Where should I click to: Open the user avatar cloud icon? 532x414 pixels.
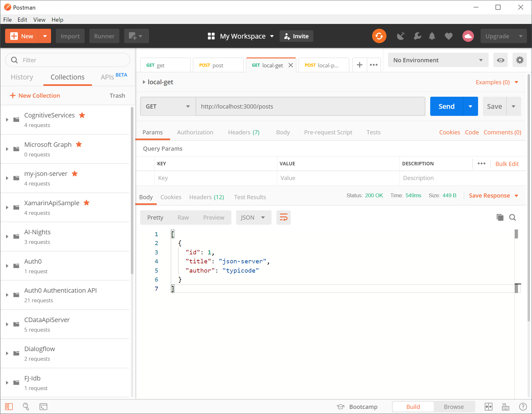pyautogui.click(x=468, y=36)
